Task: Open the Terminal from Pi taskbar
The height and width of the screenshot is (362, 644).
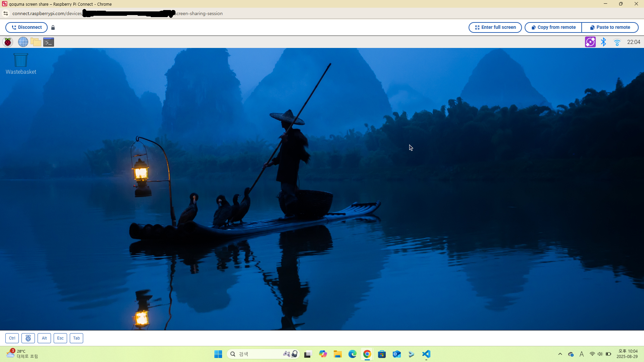Action: click(49, 42)
